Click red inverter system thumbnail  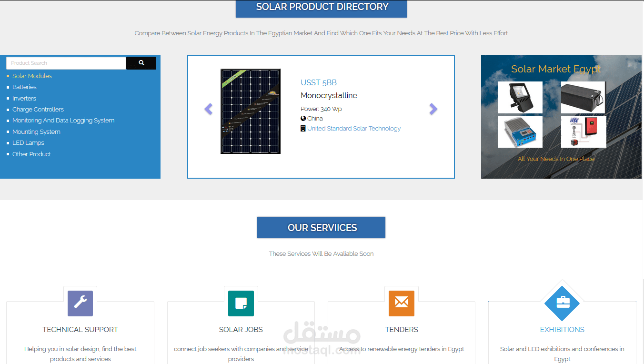click(x=584, y=131)
